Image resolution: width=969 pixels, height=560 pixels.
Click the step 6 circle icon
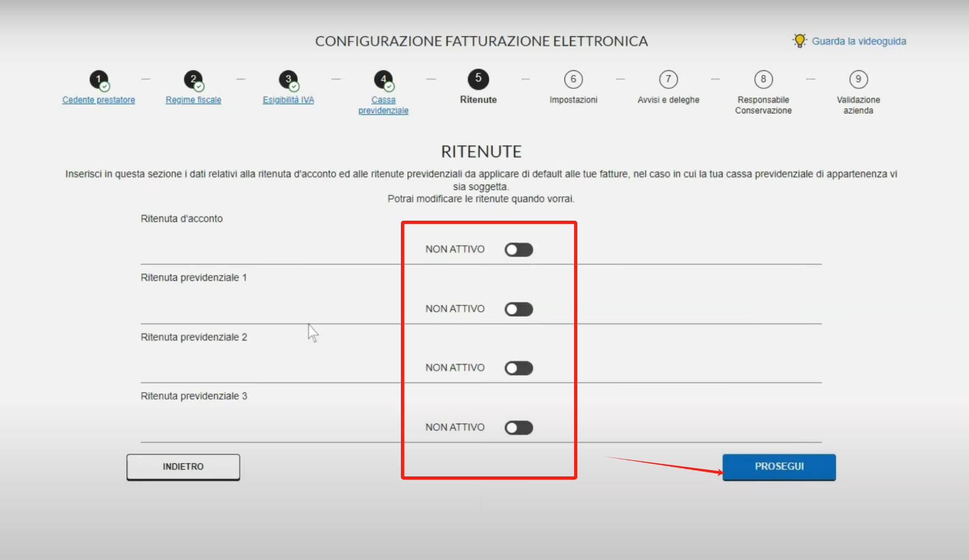(574, 79)
